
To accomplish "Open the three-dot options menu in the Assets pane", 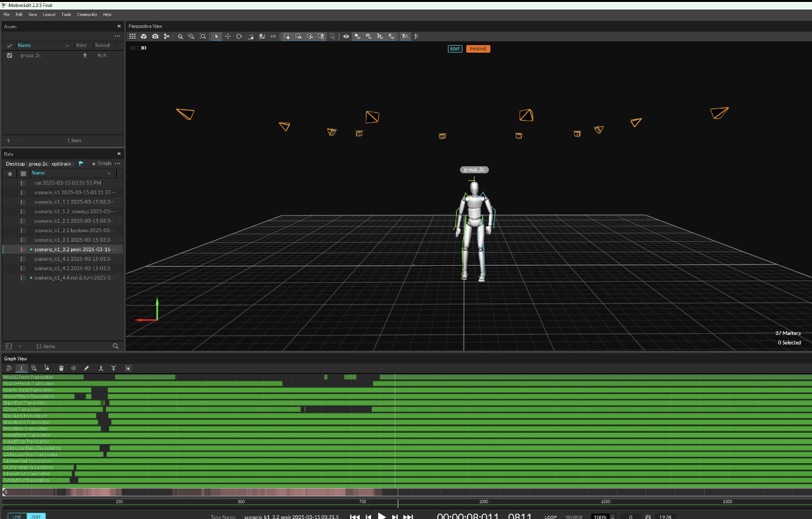I will pos(117,36).
